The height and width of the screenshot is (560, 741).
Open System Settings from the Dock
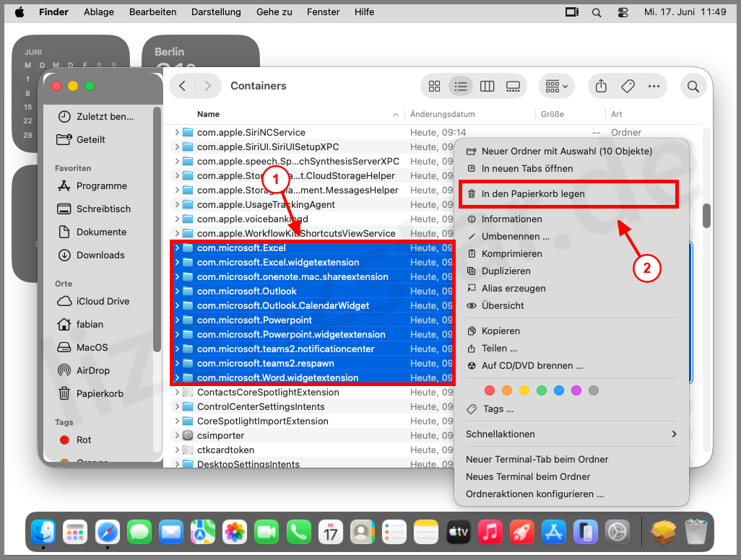(x=617, y=533)
